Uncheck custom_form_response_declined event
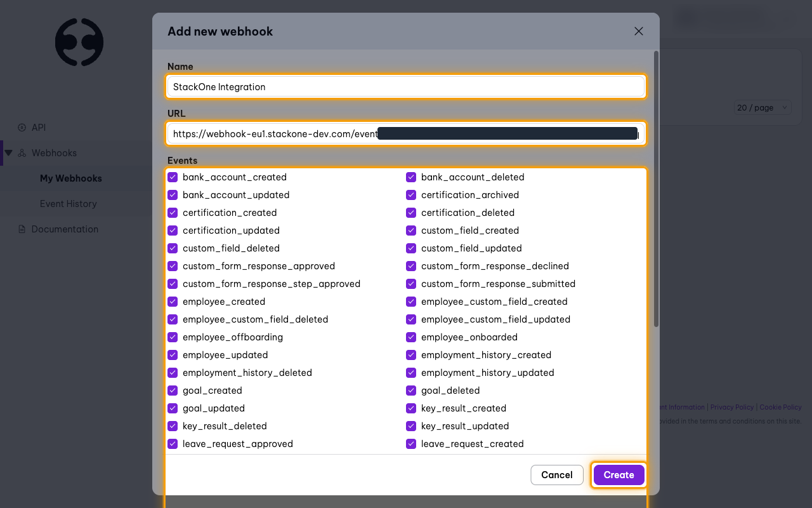Screen dimensions: 812x508 click(411, 266)
